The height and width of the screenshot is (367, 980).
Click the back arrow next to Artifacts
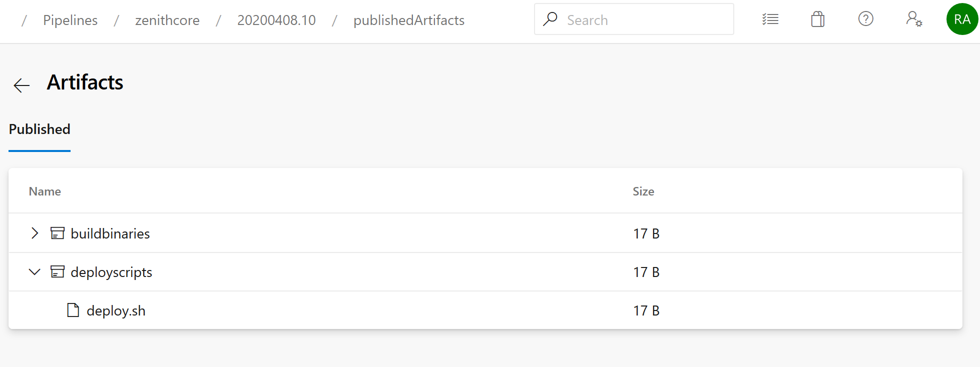(x=21, y=85)
